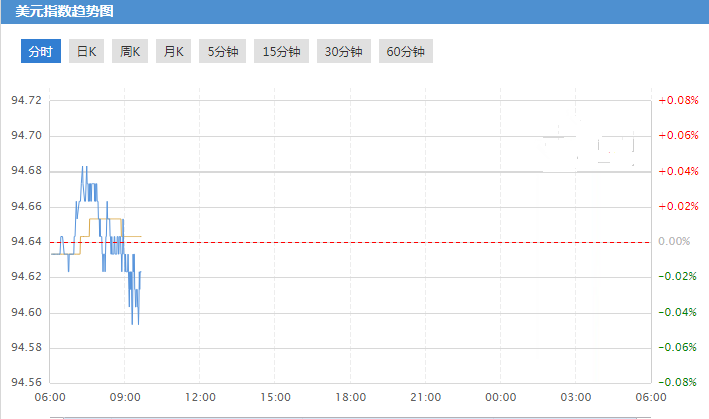Select the 分时 intraday chart tab
709x419 pixels.
tap(41, 52)
